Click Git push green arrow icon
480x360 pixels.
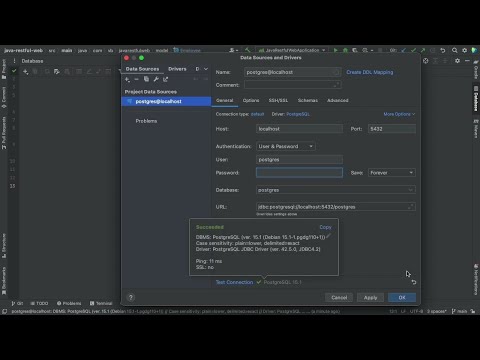[423, 50]
